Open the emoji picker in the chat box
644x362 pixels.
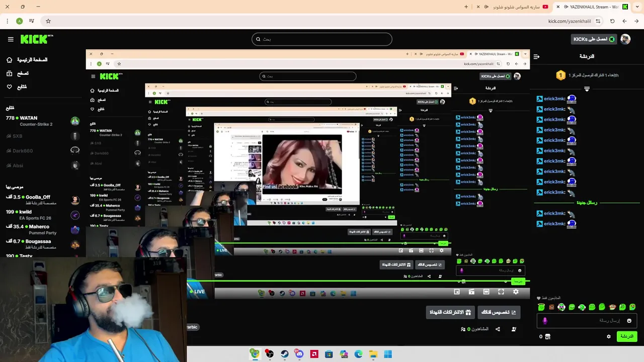629,321
